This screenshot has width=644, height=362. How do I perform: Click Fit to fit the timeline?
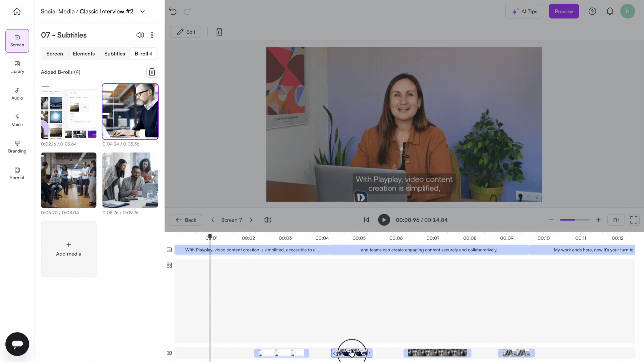[616, 220]
